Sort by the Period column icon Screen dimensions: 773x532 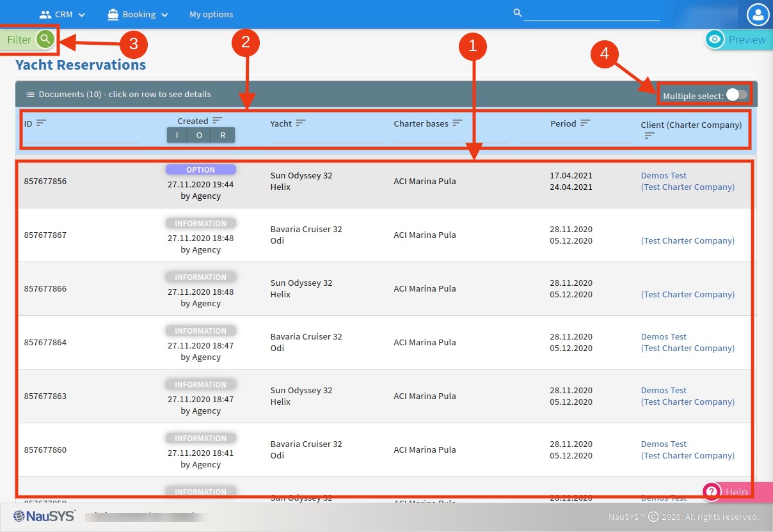click(585, 123)
